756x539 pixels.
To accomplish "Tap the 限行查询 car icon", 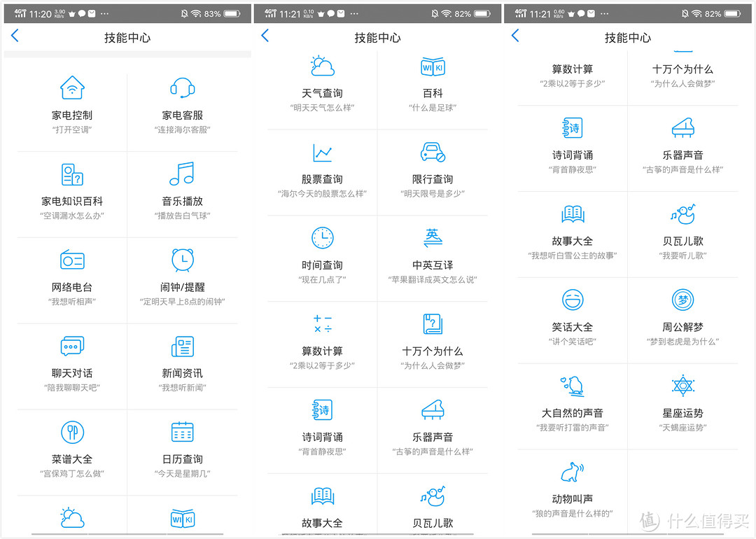I will tap(433, 153).
